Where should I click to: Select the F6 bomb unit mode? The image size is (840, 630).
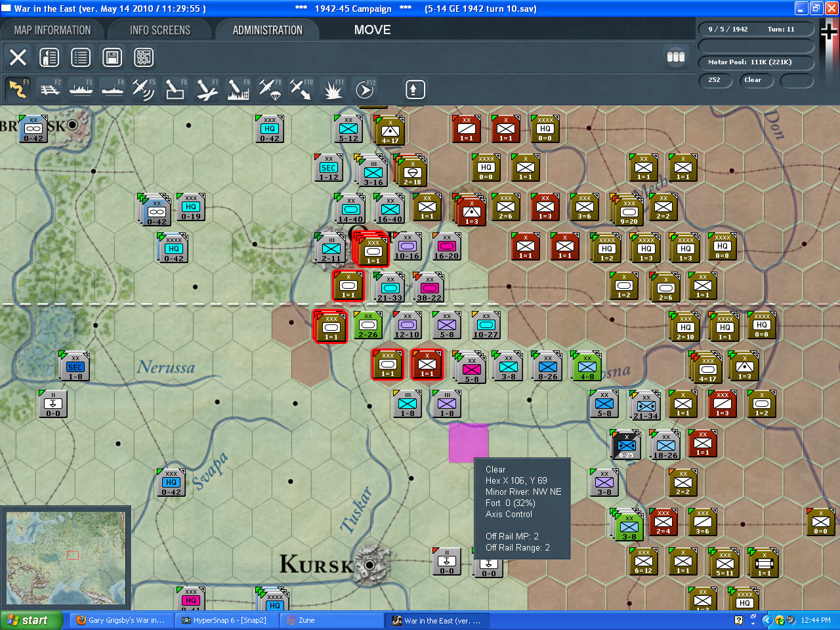pos(175,89)
